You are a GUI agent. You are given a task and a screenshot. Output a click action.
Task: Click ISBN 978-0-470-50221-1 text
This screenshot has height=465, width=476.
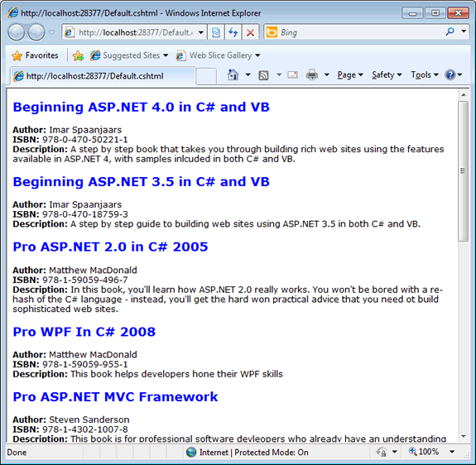[x=70, y=140]
